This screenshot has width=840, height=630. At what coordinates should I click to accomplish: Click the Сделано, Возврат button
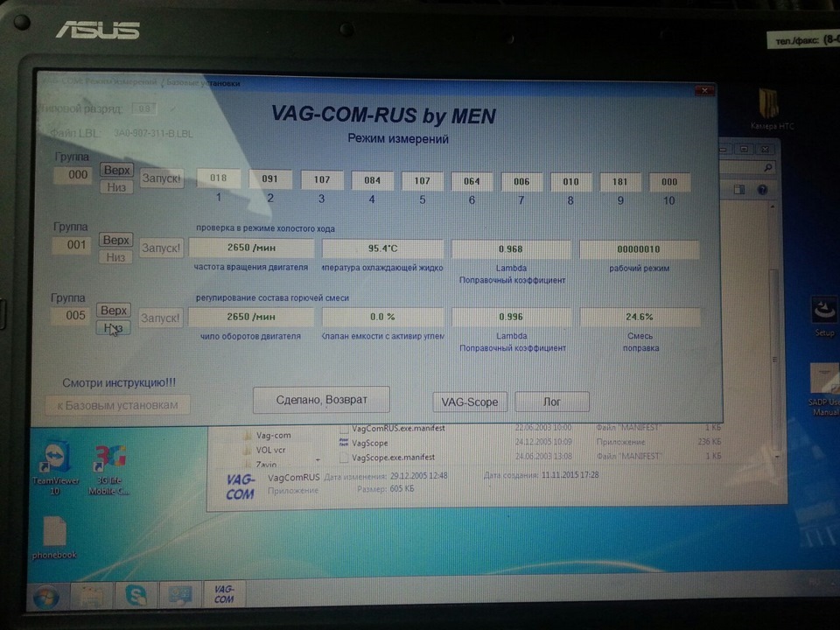pyautogui.click(x=321, y=400)
